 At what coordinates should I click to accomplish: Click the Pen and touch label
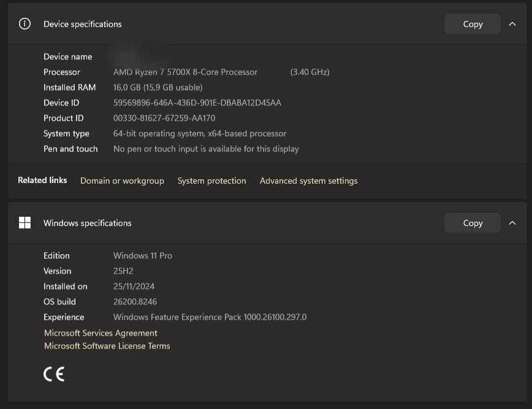(70, 149)
